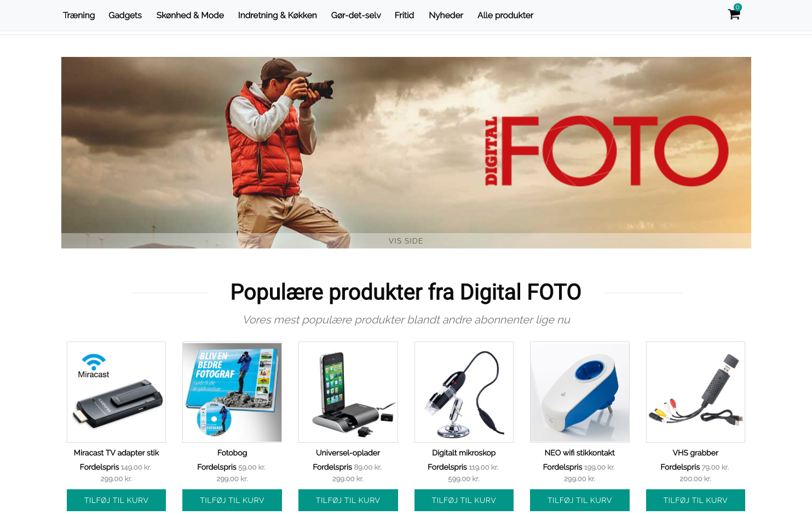Click VIS SIDE on the Digital FOTO banner

[406, 241]
